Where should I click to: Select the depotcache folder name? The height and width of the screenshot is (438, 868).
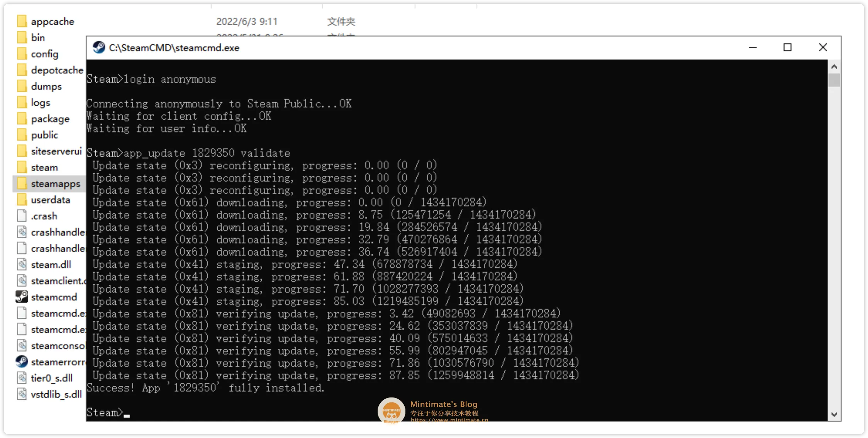pos(57,70)
